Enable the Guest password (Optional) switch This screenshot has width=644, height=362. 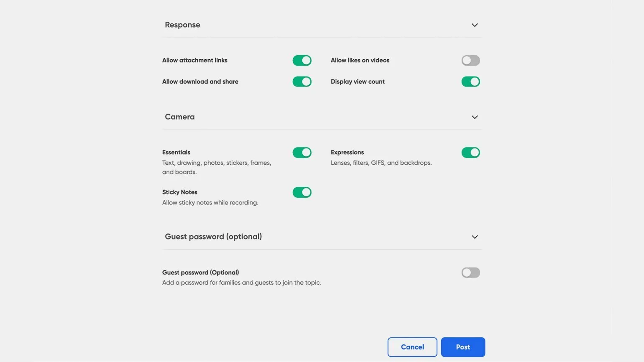470,273
